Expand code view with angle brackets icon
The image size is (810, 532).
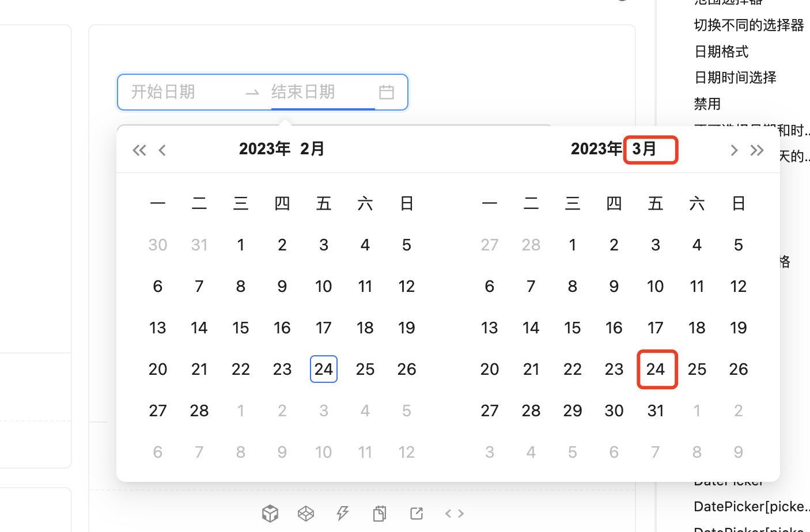[x=454, y=513]
